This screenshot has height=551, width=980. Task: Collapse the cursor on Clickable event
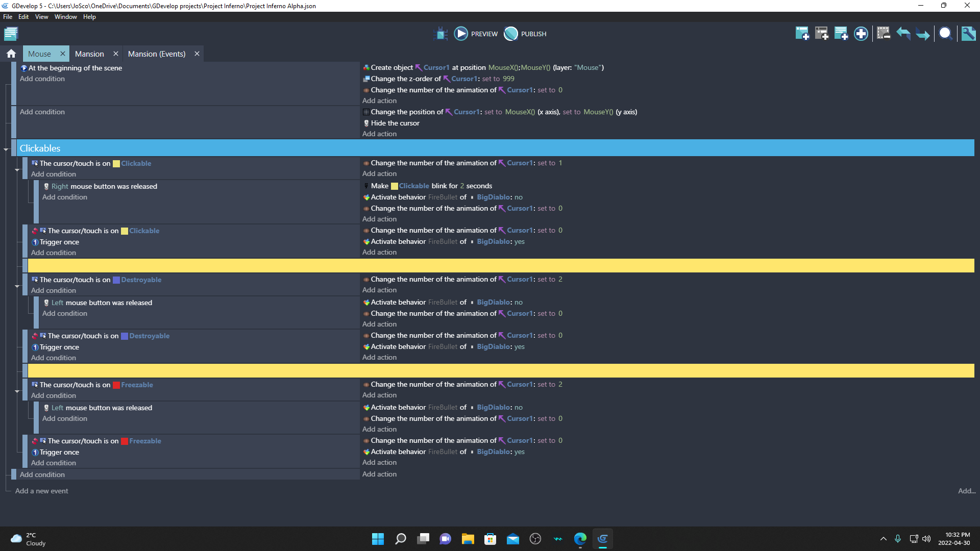click(x=17, y=170)
